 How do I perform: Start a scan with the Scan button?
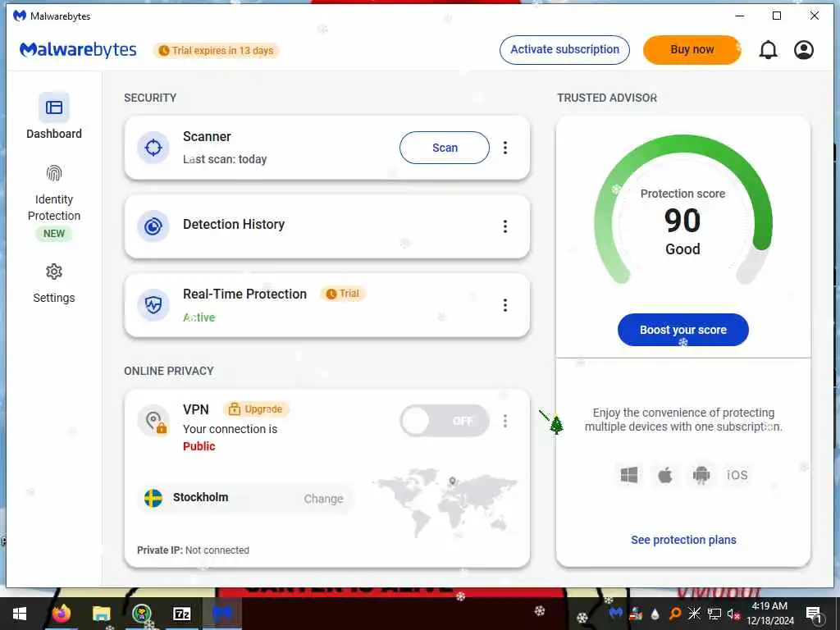[x=444, y=148]
